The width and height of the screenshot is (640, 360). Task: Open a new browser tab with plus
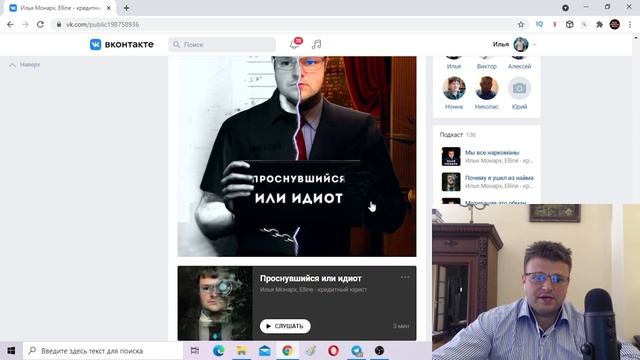tap(127, 8)
